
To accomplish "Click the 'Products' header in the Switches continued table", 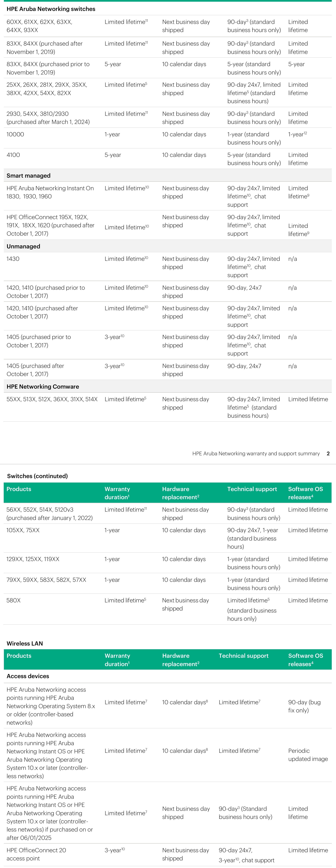I will (x=19, y=489).
